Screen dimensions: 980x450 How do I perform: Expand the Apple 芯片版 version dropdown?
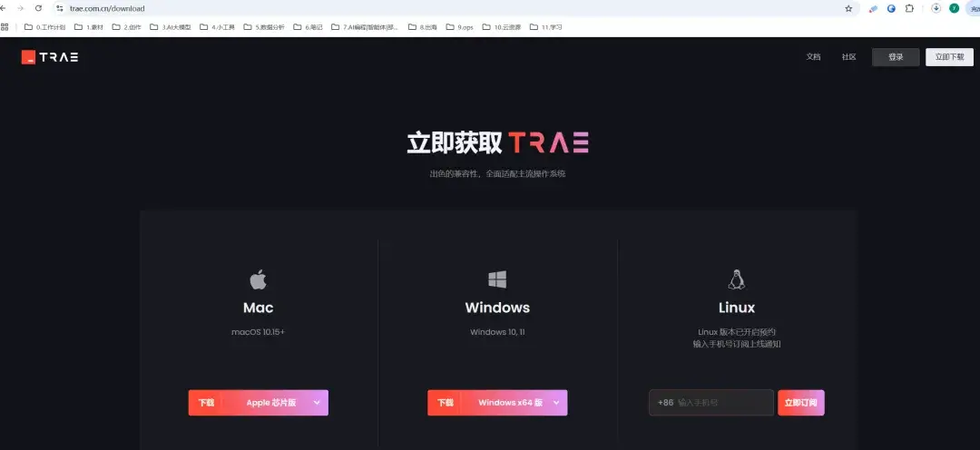317,403
